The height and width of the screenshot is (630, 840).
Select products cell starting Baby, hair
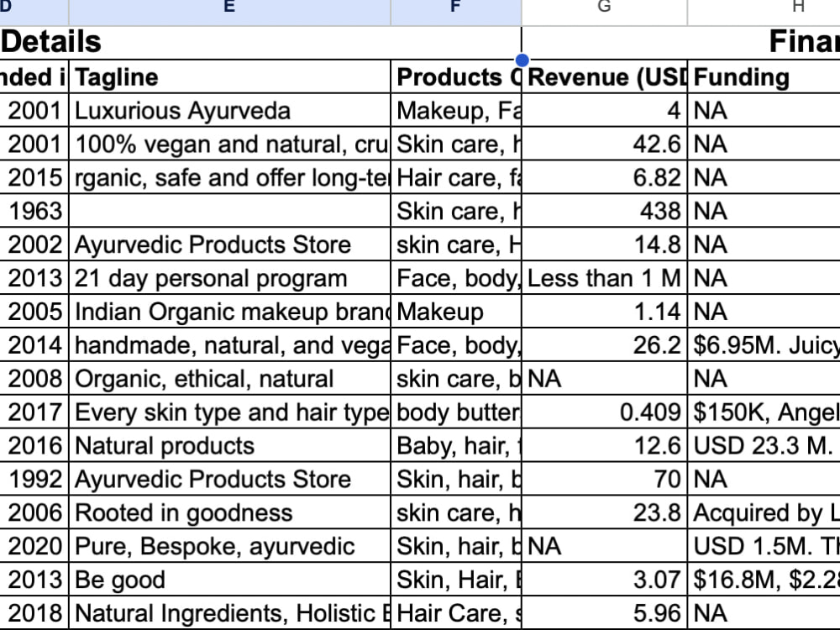coord(456,445)
